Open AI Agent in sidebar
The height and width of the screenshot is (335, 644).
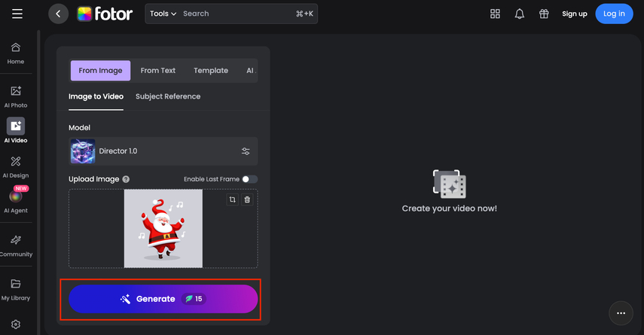(x=16, y=202)
